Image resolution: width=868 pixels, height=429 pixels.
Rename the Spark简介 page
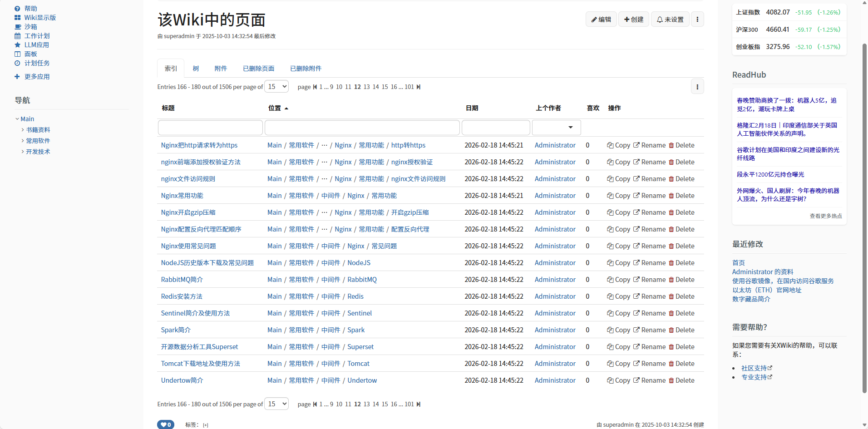point(651,330)
